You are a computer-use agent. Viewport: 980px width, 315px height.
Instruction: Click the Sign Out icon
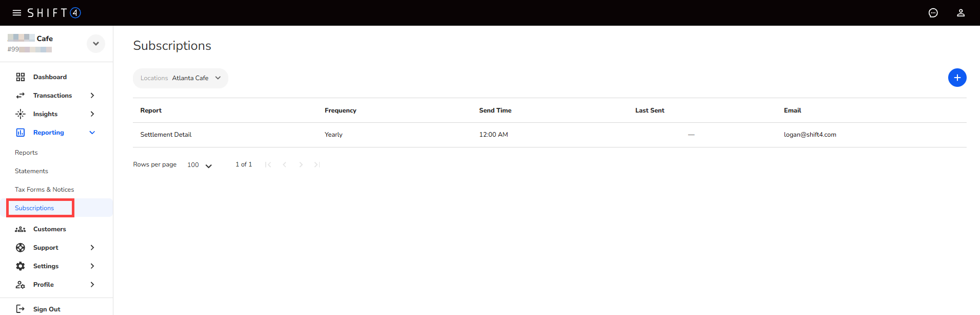point(21,309)
